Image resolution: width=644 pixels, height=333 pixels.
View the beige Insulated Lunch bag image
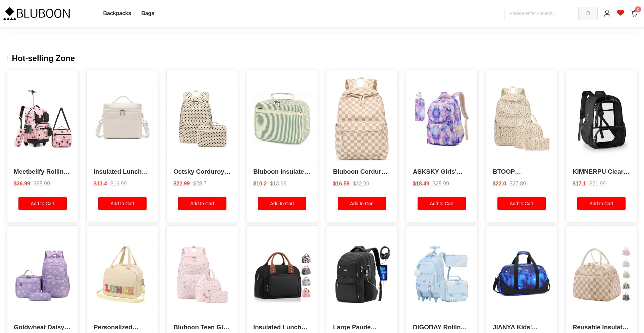tap(122, 119)
